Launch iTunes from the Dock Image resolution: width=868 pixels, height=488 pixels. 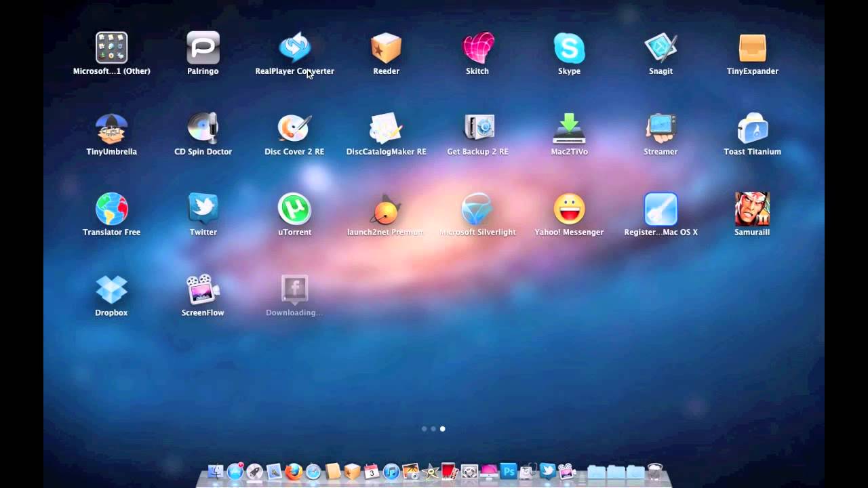tap(391, 472)
